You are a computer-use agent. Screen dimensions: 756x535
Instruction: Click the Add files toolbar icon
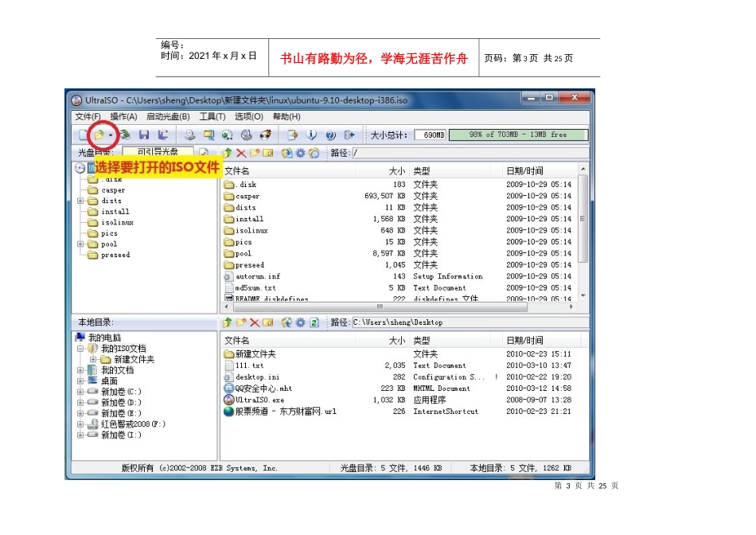pyautogui.click(x=292, y=135)
